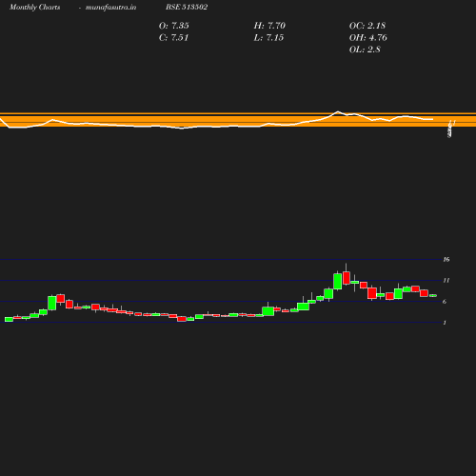Click the 'OC: 2.18' value
The image size is (476, 476).
(367, 26)
